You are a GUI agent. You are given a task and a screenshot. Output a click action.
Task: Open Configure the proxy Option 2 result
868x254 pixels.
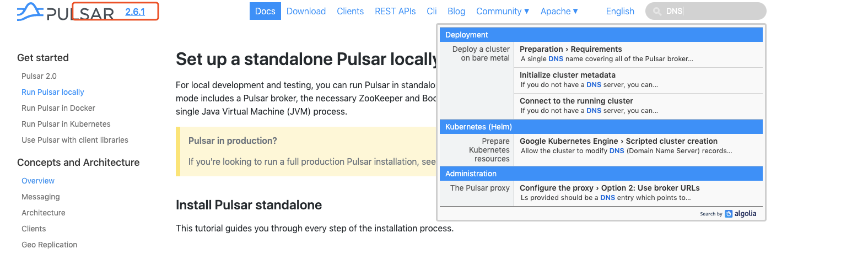[638, 193]
